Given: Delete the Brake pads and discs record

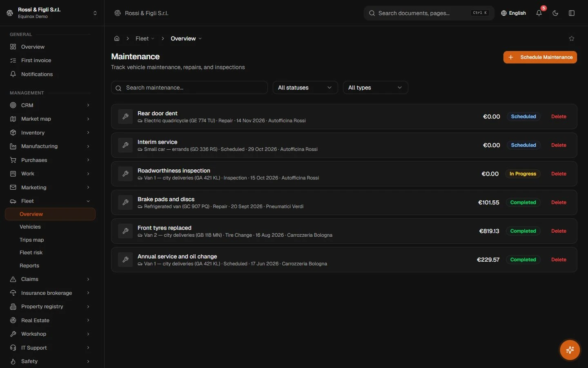Looking at the screenshot, I should [559, 202].
